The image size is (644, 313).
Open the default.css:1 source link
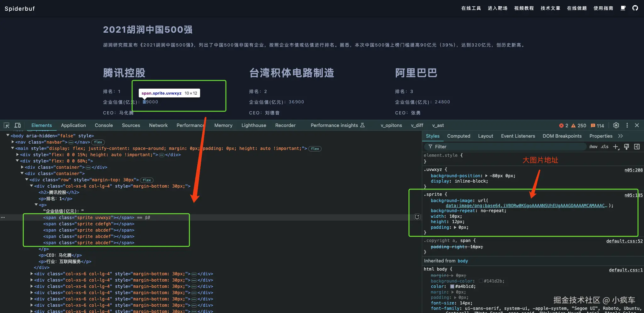click(626, 270)
